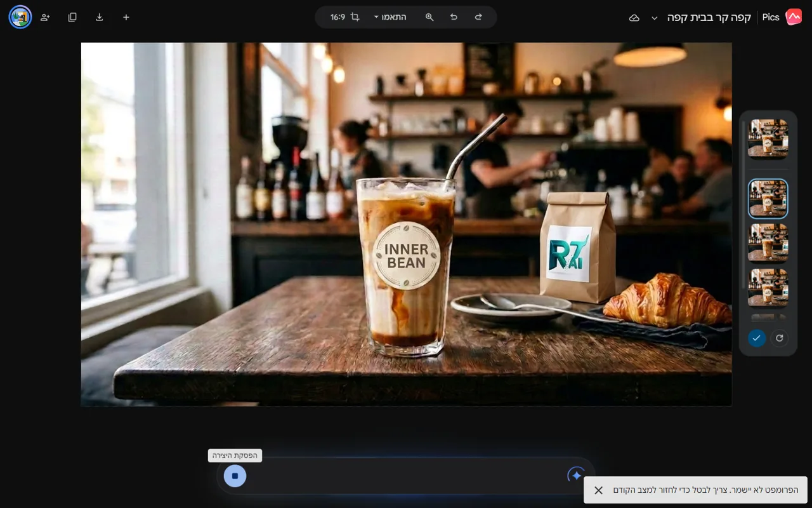Download the image with the download icon

pos(100,17)
